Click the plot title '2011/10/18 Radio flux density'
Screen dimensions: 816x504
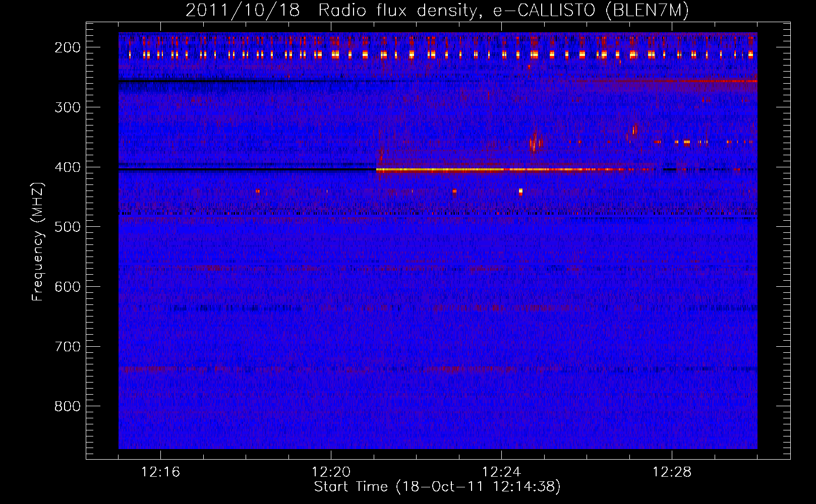(331, 10)
